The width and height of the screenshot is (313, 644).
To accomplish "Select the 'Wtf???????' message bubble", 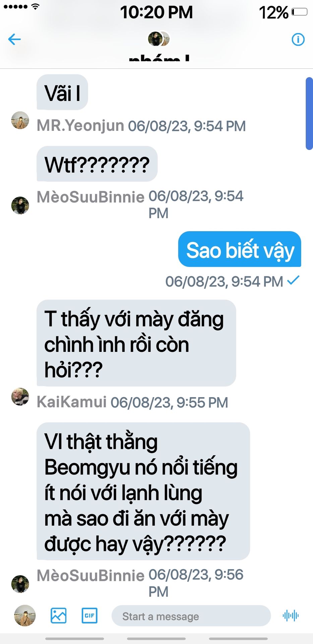I will 97,164.
